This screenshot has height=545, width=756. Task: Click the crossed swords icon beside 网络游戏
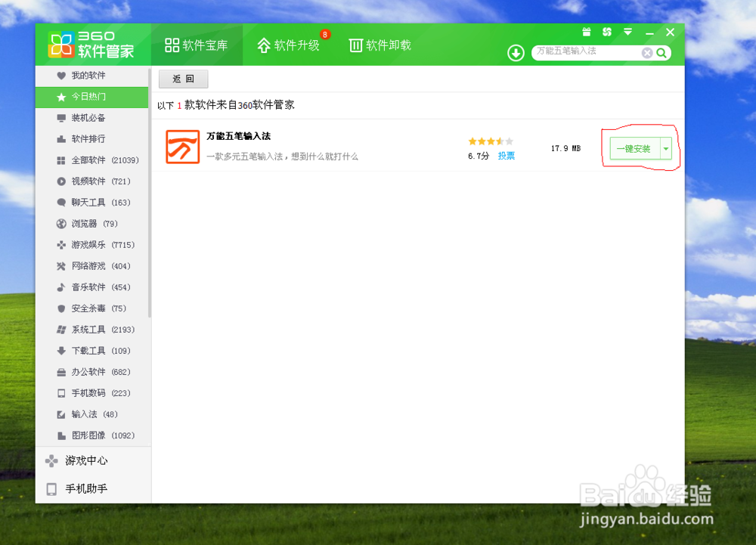tap(61, 266)
